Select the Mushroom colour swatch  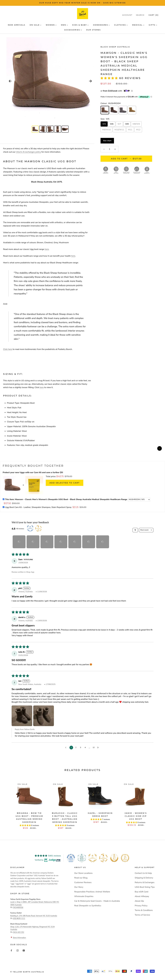click(105, 110)
